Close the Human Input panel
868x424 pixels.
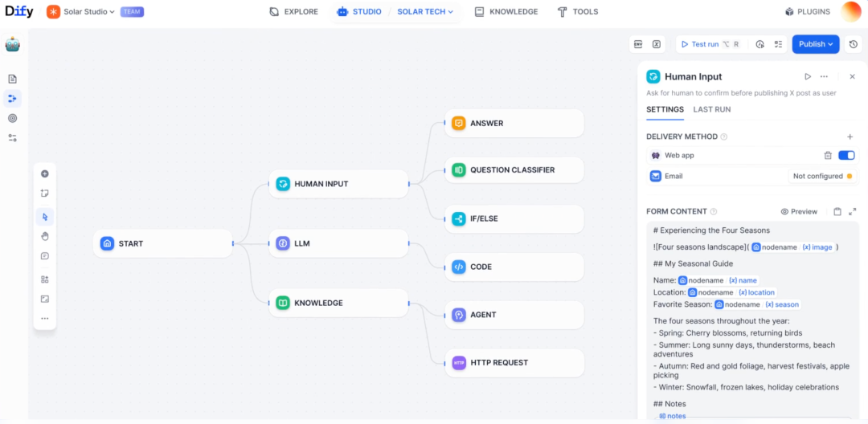[x=853, y=77]
